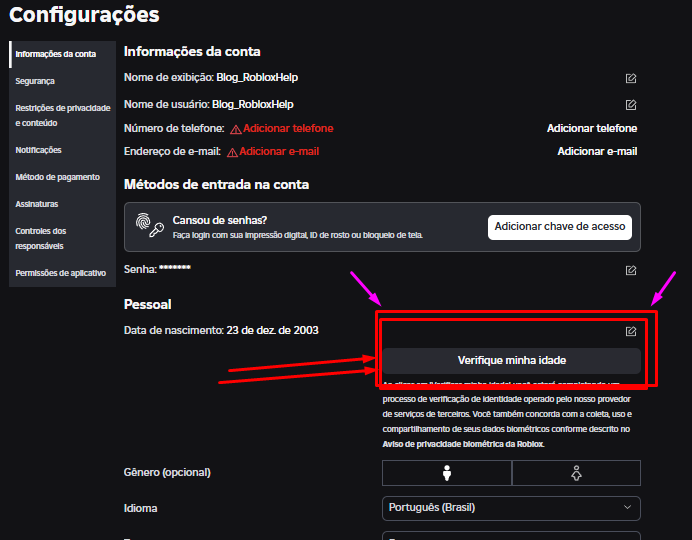This screenshot has width=692, height=540.
Task: Open the Segurança settings tab
Action: 35,81
